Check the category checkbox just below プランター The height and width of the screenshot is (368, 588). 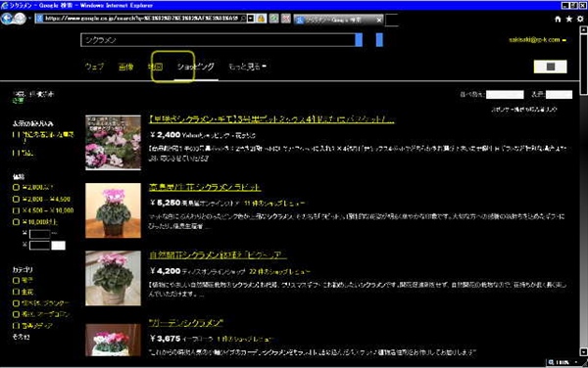16,314
